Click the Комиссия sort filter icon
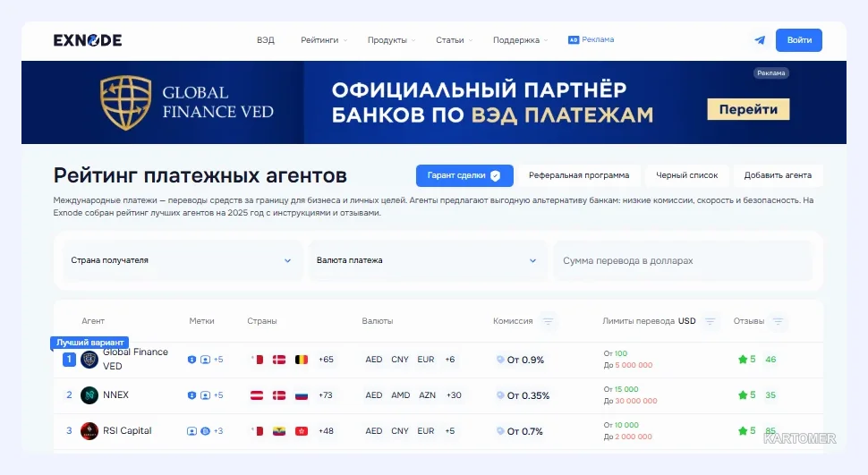Screen dimensions: 868x475 coord(548,321)
